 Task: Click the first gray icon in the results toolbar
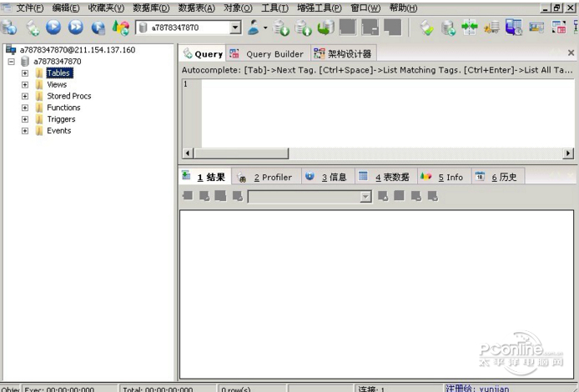coord(188,196)
